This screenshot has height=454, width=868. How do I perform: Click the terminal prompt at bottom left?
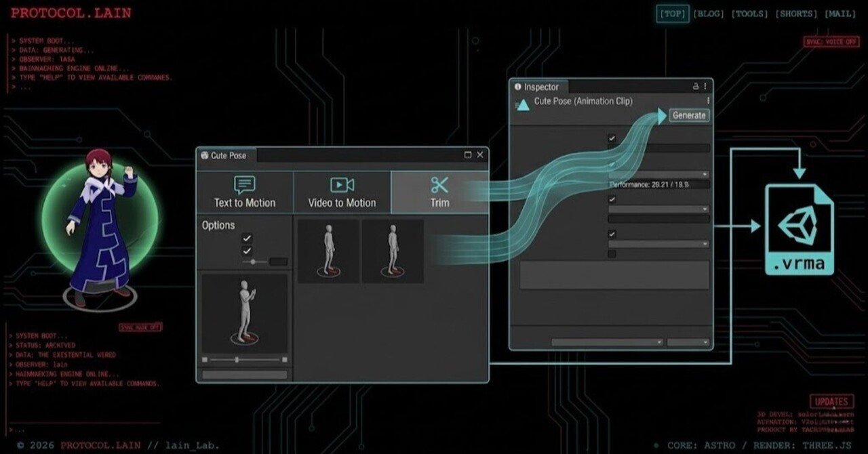click(x=18, y=430)
